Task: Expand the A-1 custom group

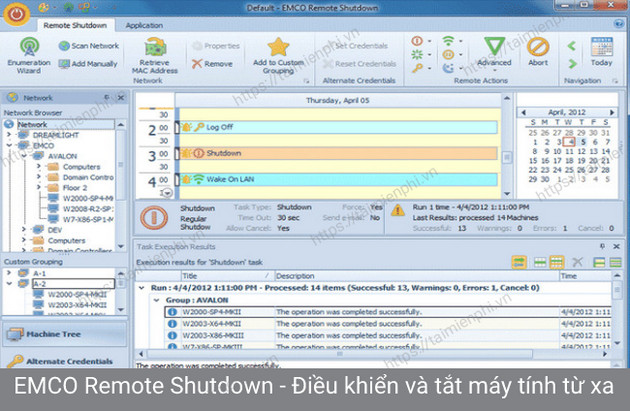Action: click(9, 273)
